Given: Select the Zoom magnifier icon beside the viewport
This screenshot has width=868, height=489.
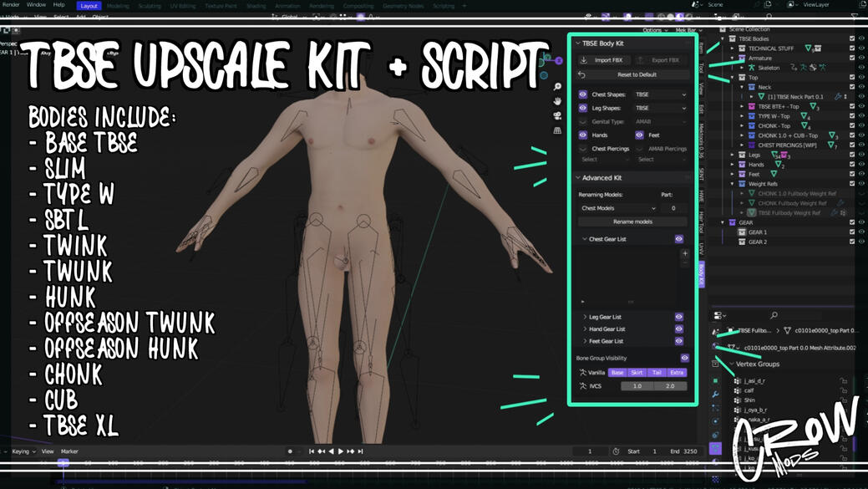Looking at the screenshot, I should pyautogui.click(x=556, y=87).
